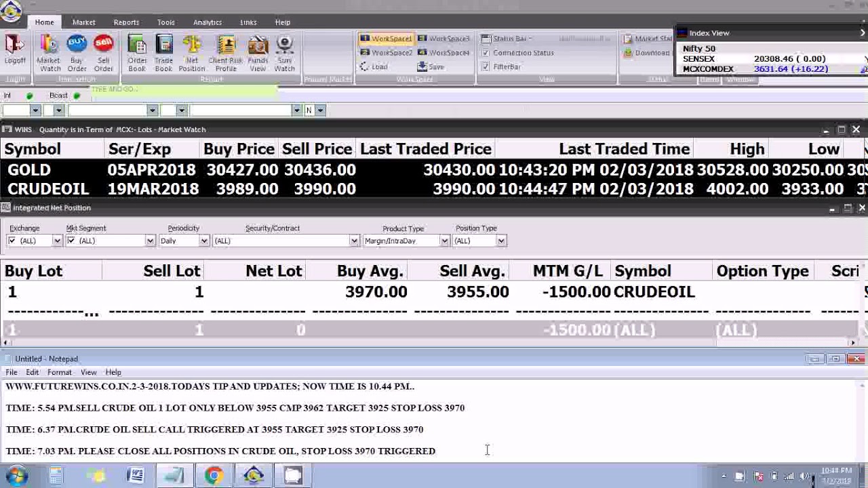Image resolution: width=868 pixels, height=488 pixels.
Task: Open the Trade Book report
Action: click(163, 53)
